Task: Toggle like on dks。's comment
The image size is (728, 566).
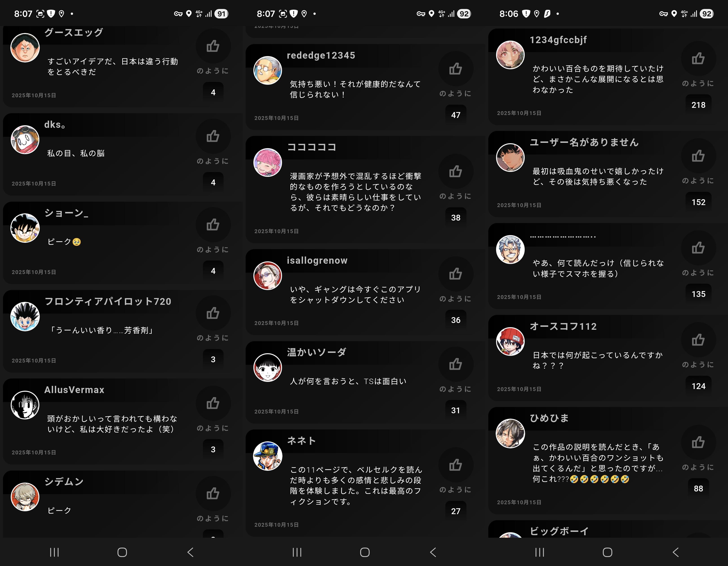Action: coord(213,136)
